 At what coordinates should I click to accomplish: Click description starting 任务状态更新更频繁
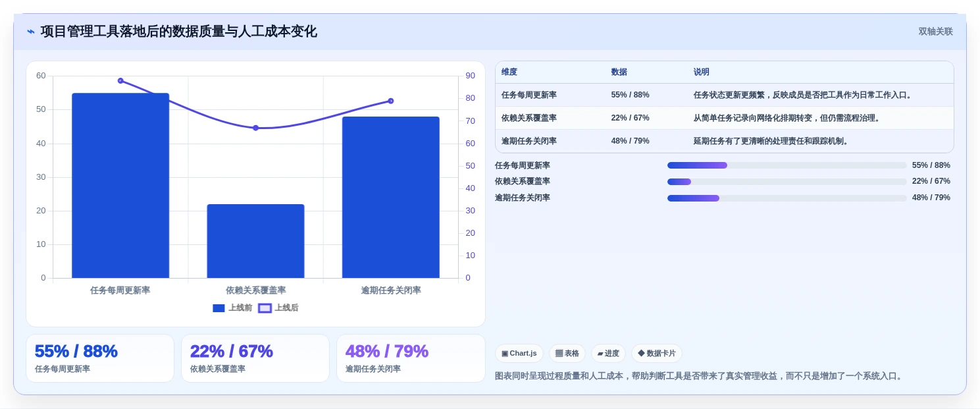pyautogui.click(x=804, y=95)
